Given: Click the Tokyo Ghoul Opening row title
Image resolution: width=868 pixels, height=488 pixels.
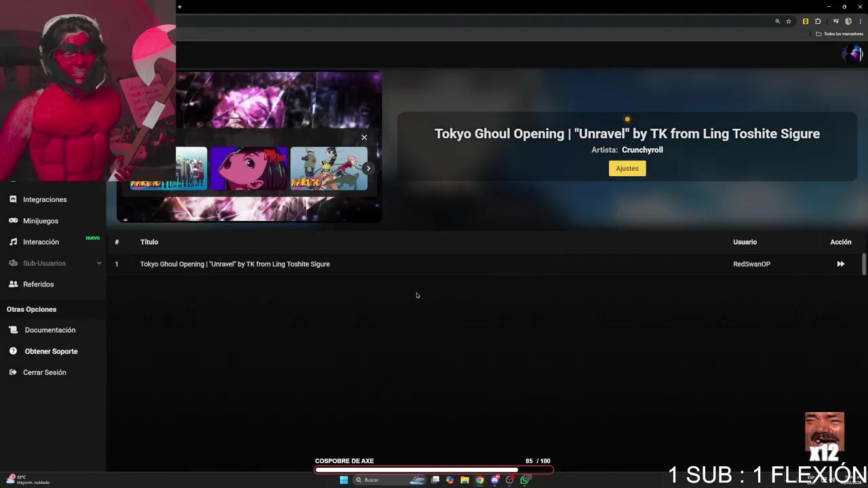Looking at the screenshot, I should (235, 264).
